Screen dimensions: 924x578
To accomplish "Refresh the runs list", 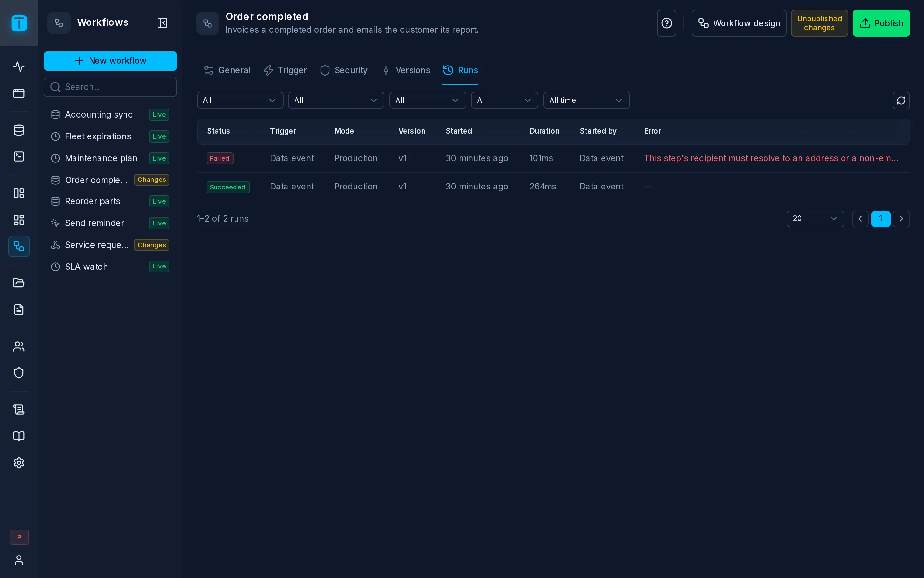I will 901,100.
